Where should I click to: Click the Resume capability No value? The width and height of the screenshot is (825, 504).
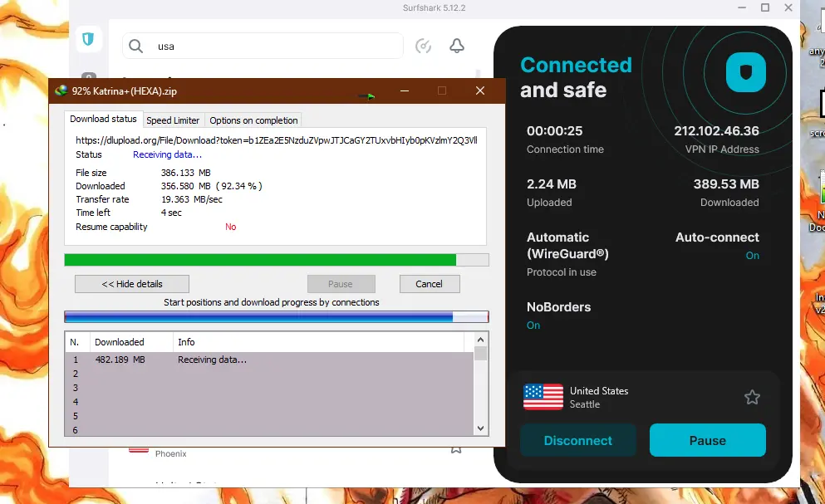click(230, 227)
